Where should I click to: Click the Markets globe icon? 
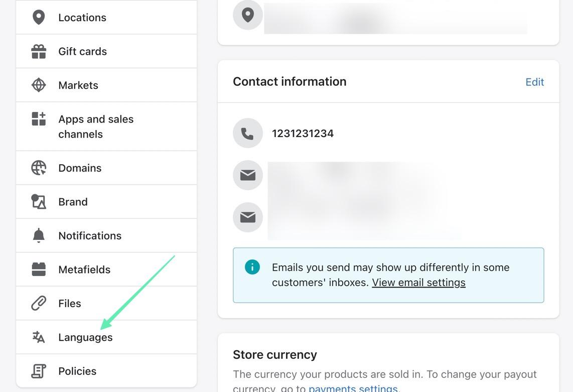(x=39, y=85)
